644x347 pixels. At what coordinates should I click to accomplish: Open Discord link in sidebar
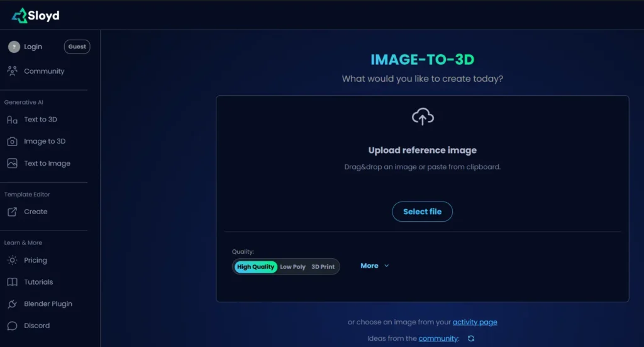click(x=36, y=326)
